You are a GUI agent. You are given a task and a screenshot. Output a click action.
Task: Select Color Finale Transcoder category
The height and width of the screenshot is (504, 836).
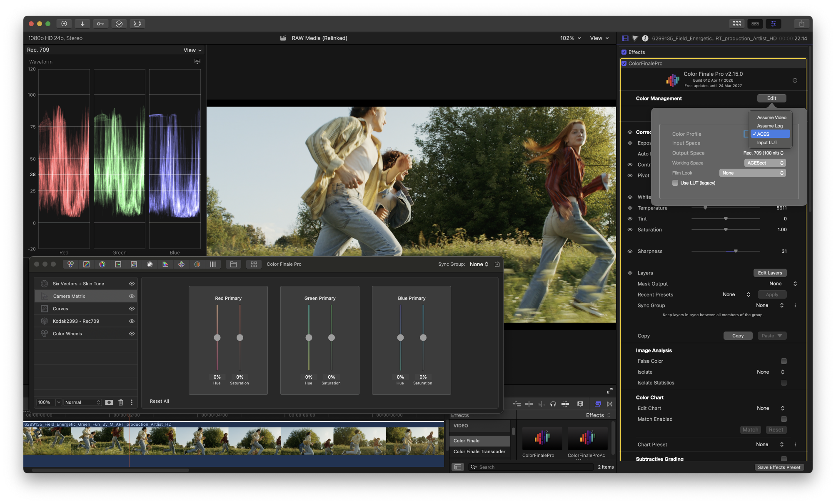pyautogui.click(x=480, y=452)
